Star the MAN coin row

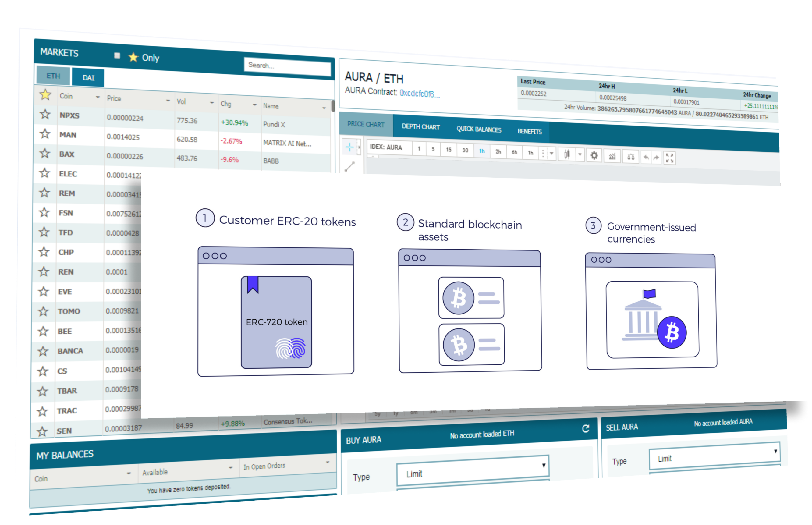click(x=45, y=134)
